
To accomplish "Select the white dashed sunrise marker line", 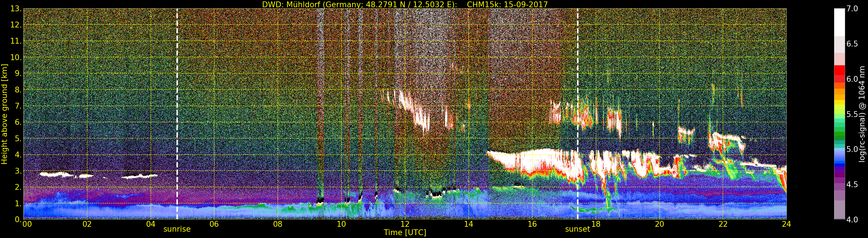I will pyautogui.click(x=177, y=114).
